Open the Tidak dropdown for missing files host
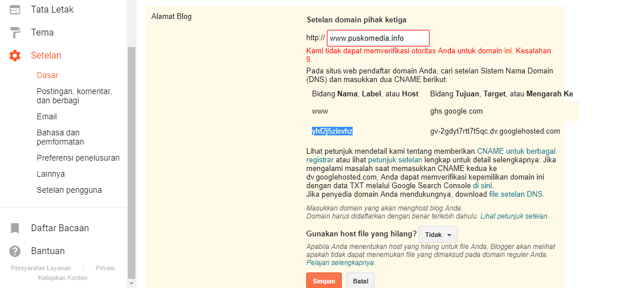The width and height of the screenshot is (644, 288). click(x=438, y=235)
